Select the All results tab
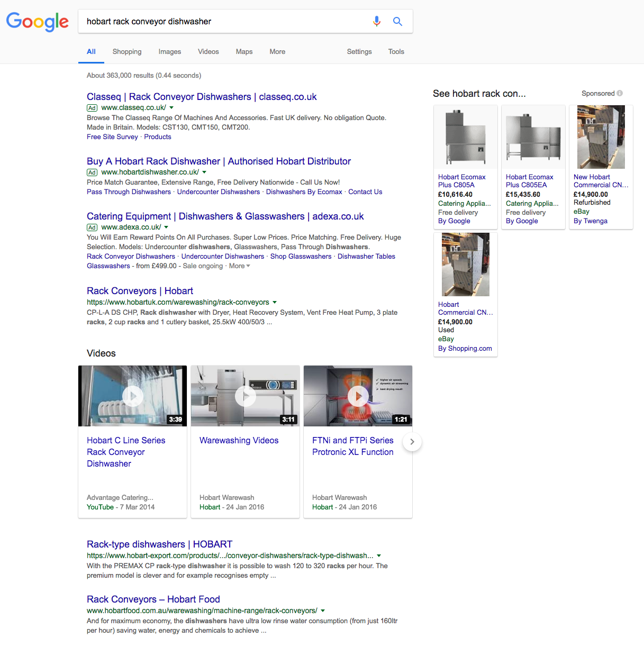Screen dimensions: 644x647 pyautogui.click(x=91, y=52)
